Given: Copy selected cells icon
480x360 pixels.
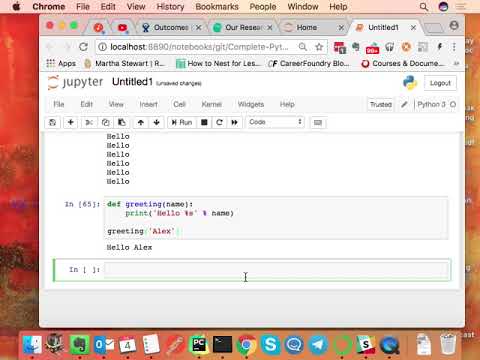Looking at the screenshot, I should click(105, 122).
